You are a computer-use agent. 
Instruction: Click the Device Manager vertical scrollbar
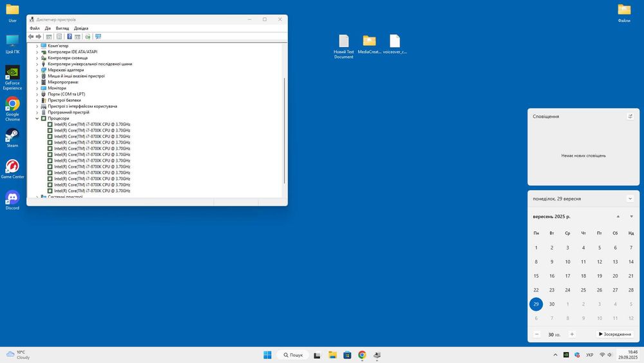[x=284, y=130]
